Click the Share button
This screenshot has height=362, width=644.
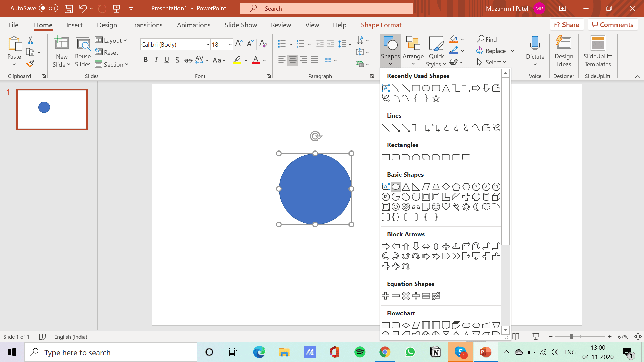567,25
